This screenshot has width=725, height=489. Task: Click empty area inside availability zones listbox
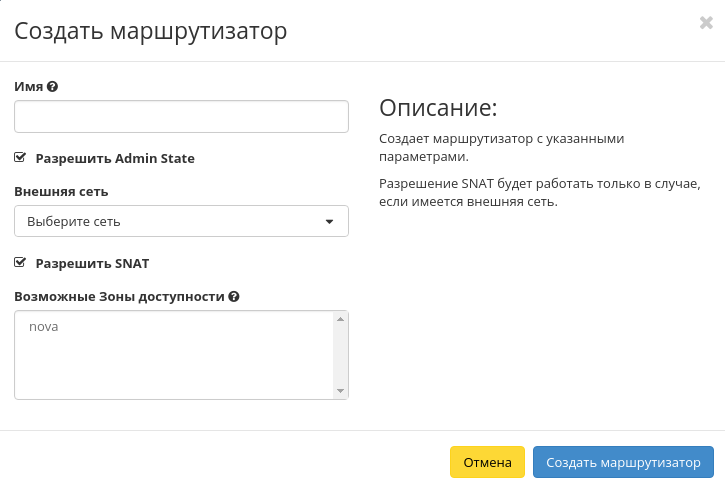(174, 367)
